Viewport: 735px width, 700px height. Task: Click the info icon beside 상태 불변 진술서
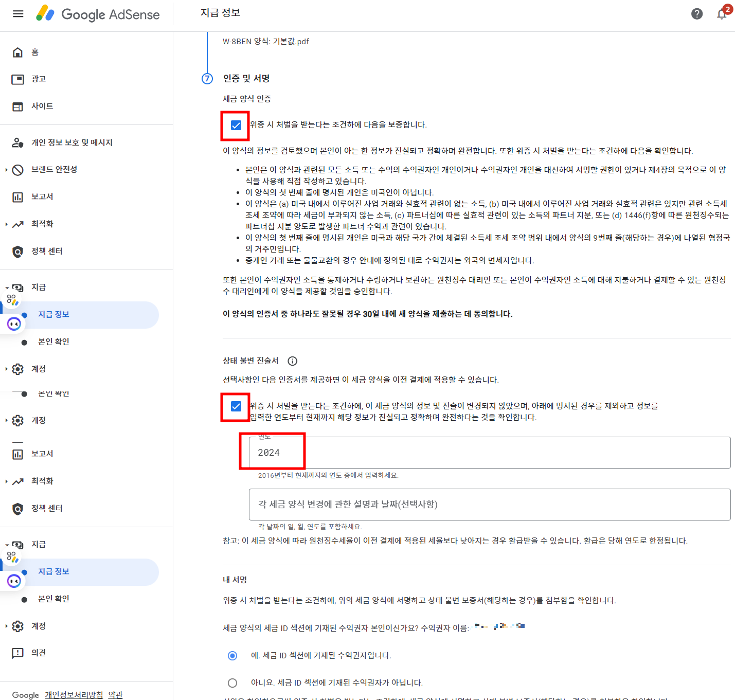pyautogui.click(x=292, y=361)
